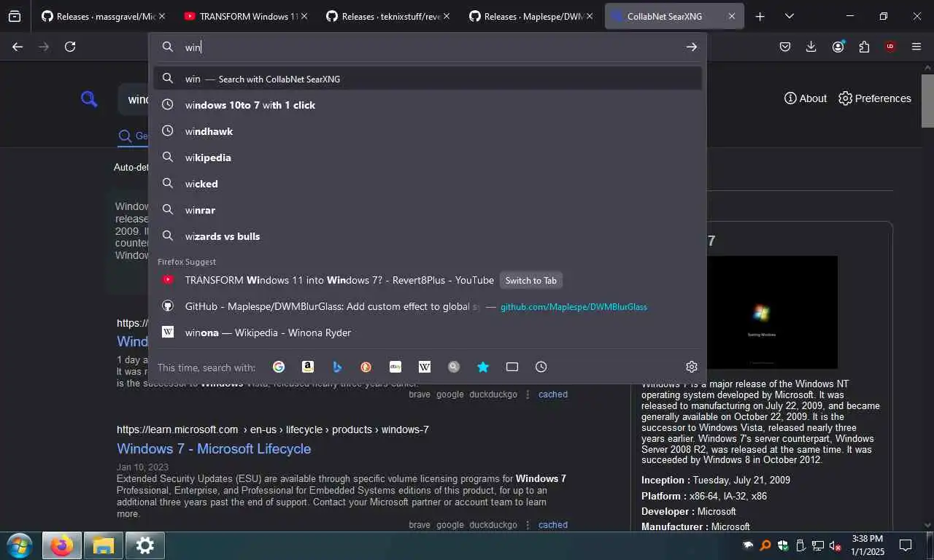Viewport: 934px width, 560px height.
Task: Open SearXNG Preferences
Action: click(x=875, y=98)
